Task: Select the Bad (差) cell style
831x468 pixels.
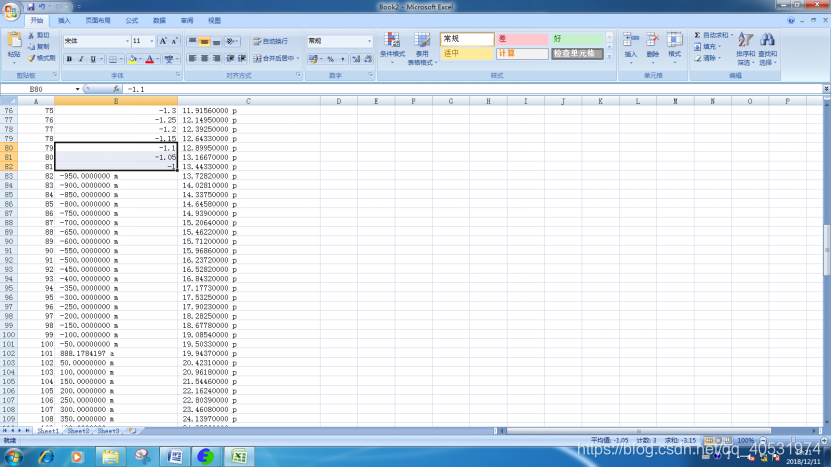Action: [522, 39]
